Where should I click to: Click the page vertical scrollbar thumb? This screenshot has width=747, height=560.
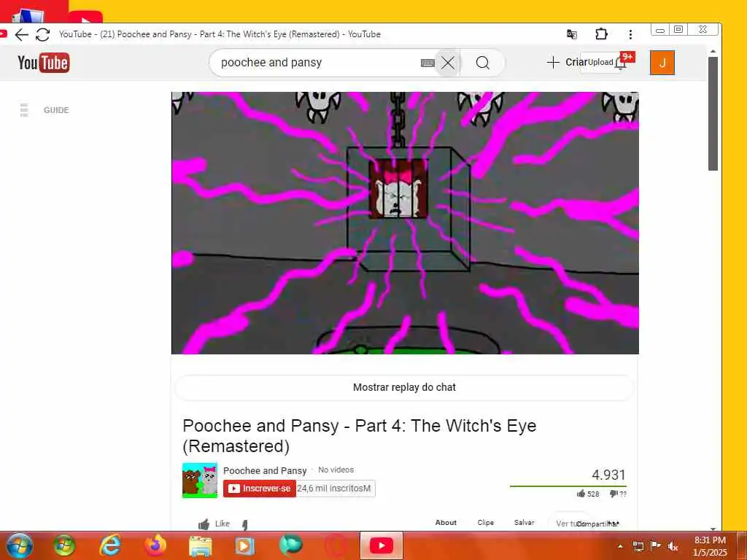[x=713, y=113]
